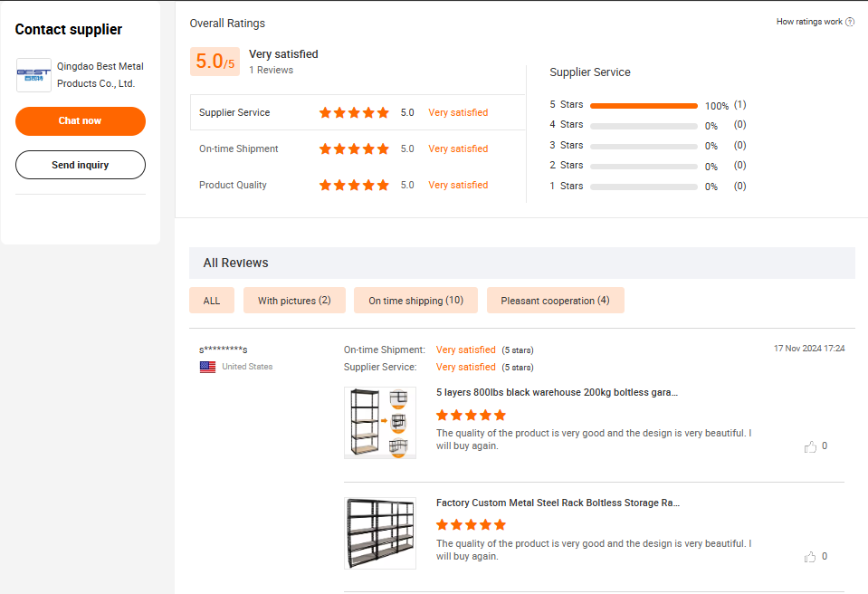This screenshot has width=868, height=594.
Task: Open the How ratings work link
Action: coord(809,22)
